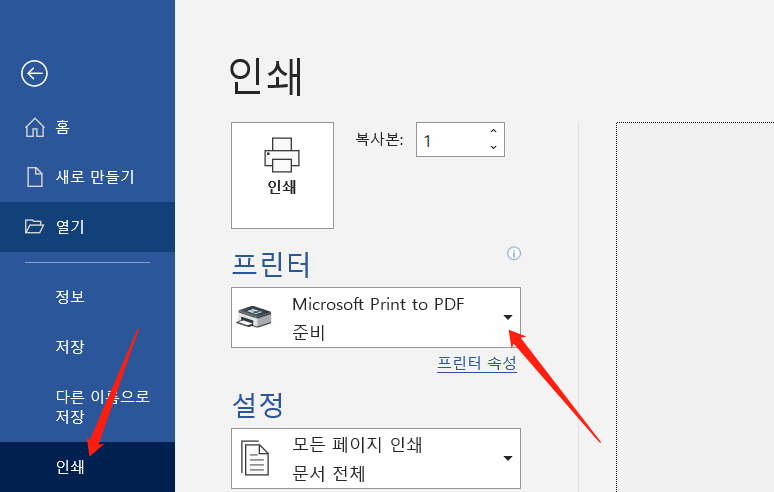This screenshot has height=492, width=774.
Task: Expand the printer selection dropdown arrow
Action: (507, 318)
